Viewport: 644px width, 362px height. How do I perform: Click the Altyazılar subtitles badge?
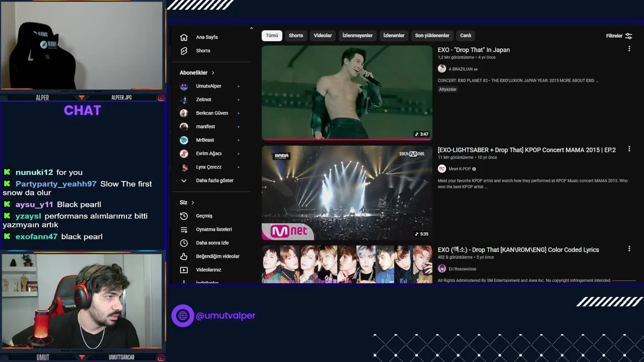[x=448, y=89]
